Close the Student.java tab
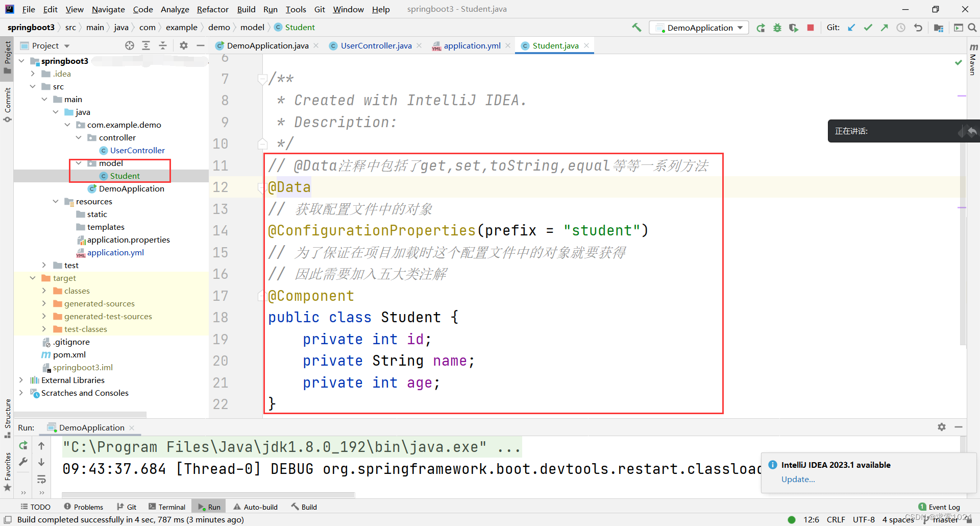980x526 pixels. point(586,45)
